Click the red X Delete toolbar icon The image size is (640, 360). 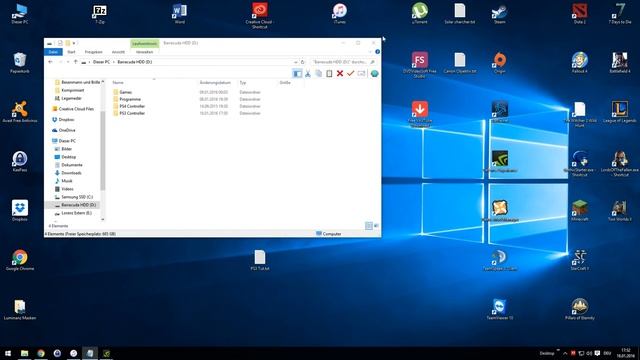(340, 73)
